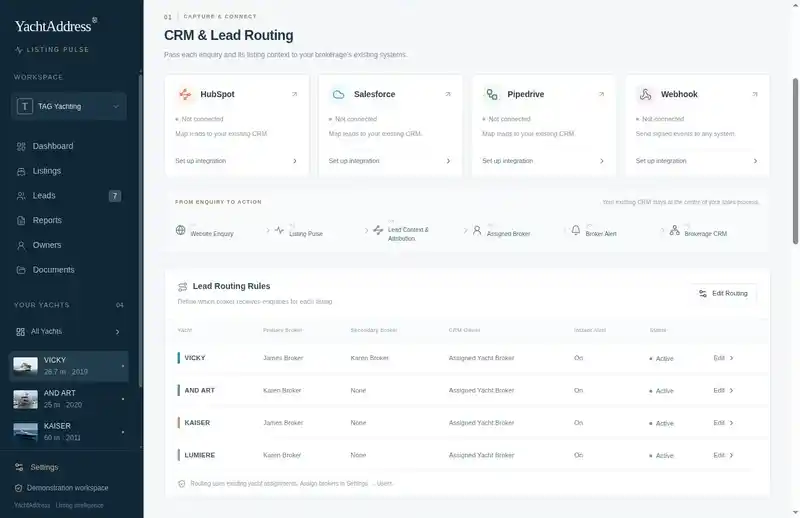Open the Documents menu item
The height and width of the screenshot is (518, 800).
54,270
